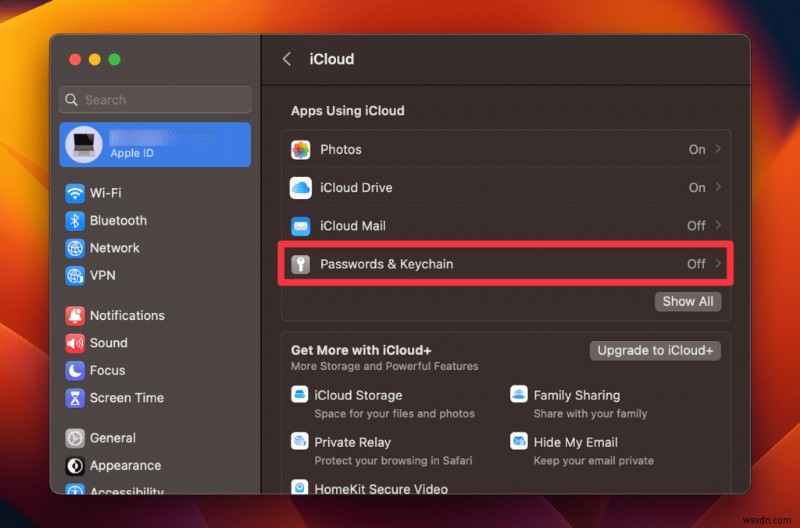Click the green zoom window button
Image resolution: width=800 pixels, height=528 pixels.
click(x=115, y=60)
